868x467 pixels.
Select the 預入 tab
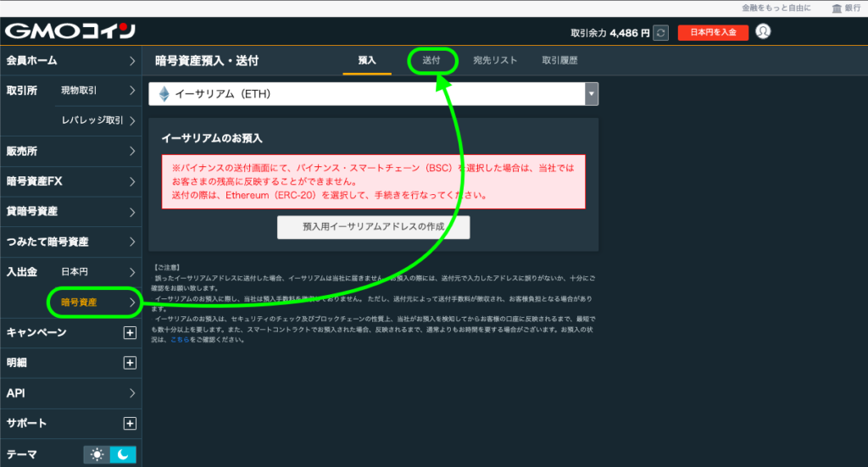click(x=367, y=60)
